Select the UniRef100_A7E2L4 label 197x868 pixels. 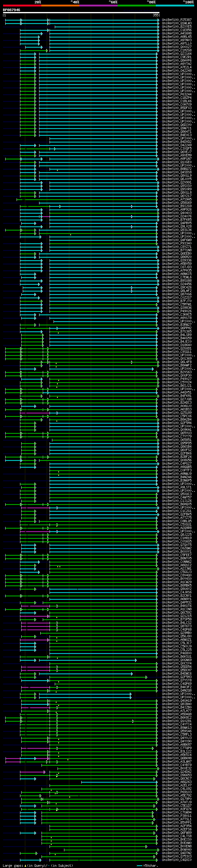click(x=177, y=67)
